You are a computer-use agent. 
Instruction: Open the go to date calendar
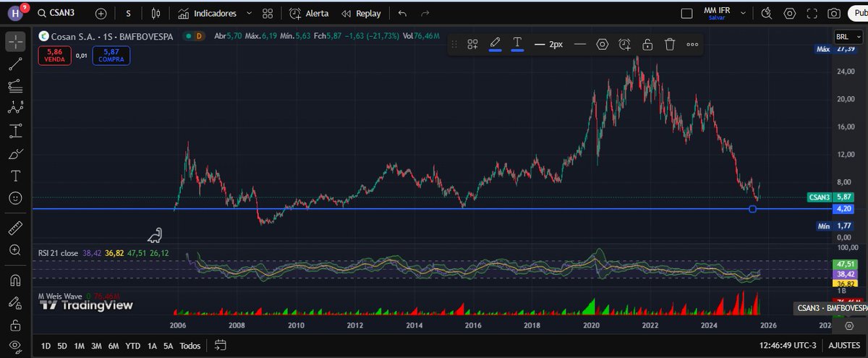219,346
